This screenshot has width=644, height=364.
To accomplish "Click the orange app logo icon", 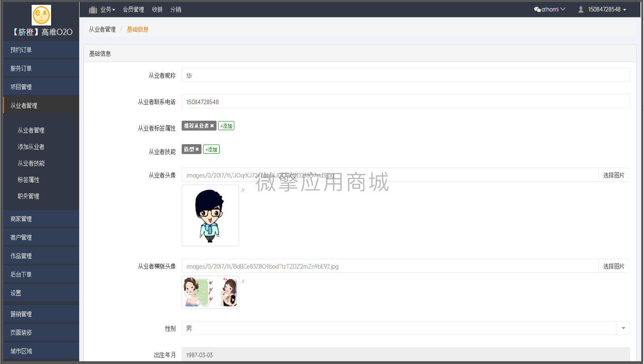I will pos(41,15).
